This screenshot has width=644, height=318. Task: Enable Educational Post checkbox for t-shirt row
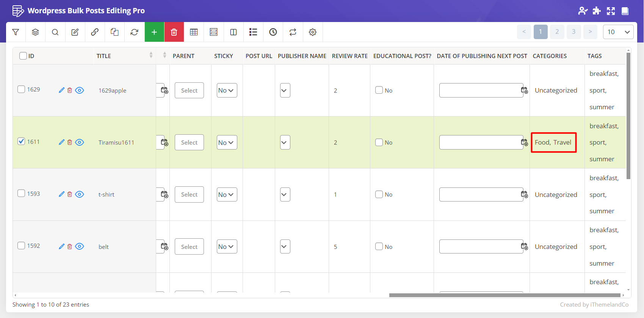(379, 194)
